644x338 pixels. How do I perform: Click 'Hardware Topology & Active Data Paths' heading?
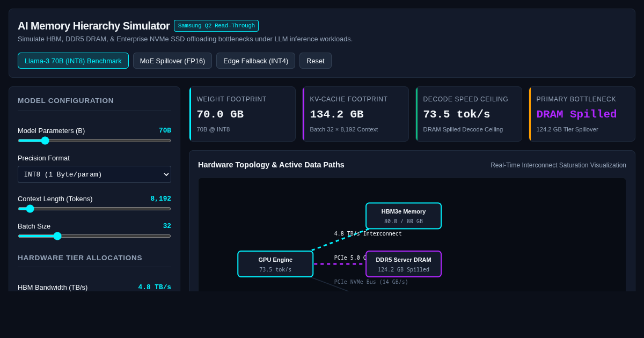[271, 165]
